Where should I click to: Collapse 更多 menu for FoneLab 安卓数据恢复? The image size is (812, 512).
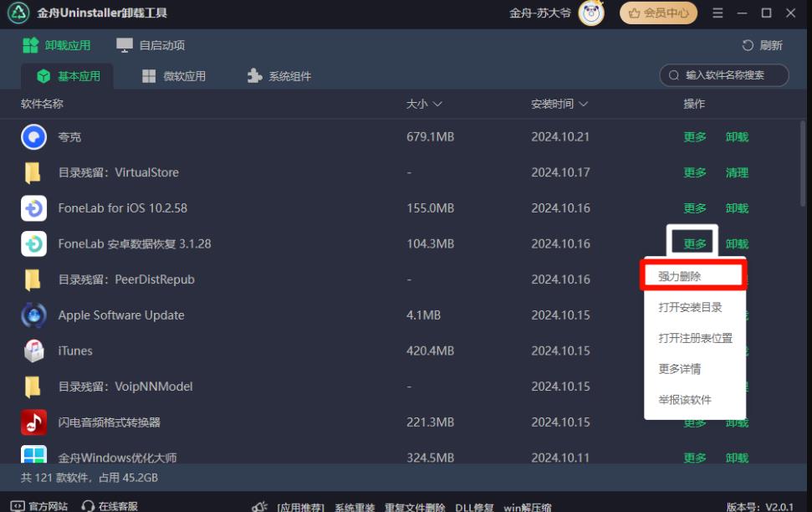694,244
